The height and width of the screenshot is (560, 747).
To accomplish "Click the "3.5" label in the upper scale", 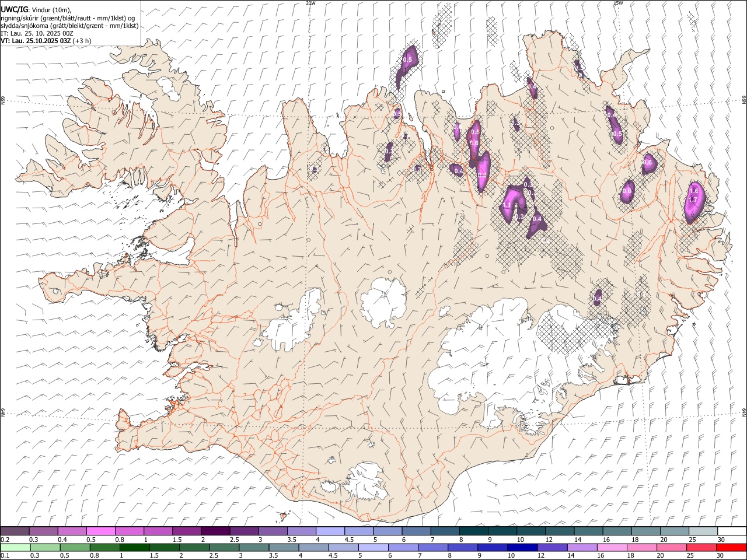I will pos(292,540).
